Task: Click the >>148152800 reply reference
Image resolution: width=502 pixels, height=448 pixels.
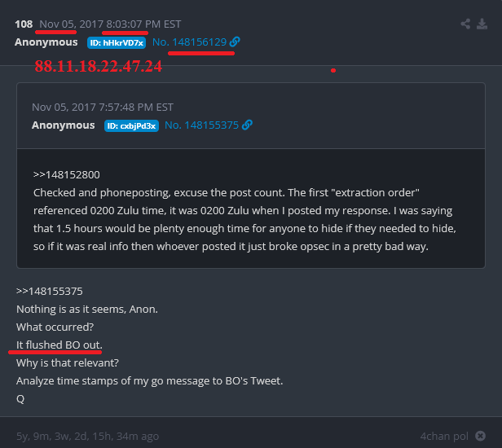Action: 66,174
